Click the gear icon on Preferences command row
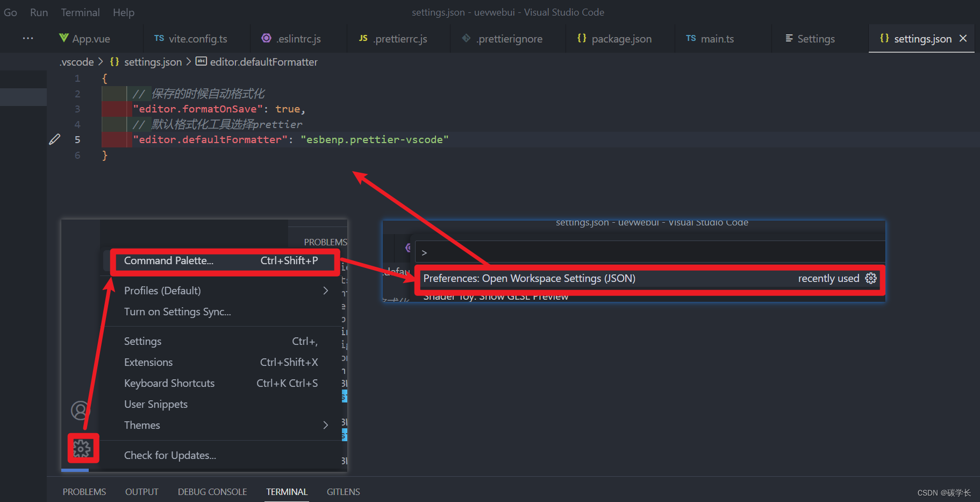 [x=871, y=278]
